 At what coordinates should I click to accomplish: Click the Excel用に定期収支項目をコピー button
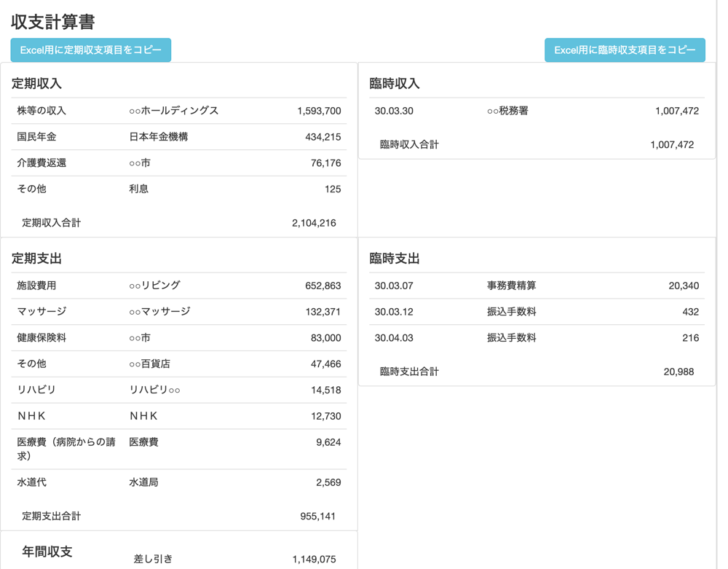click(91, 50)
